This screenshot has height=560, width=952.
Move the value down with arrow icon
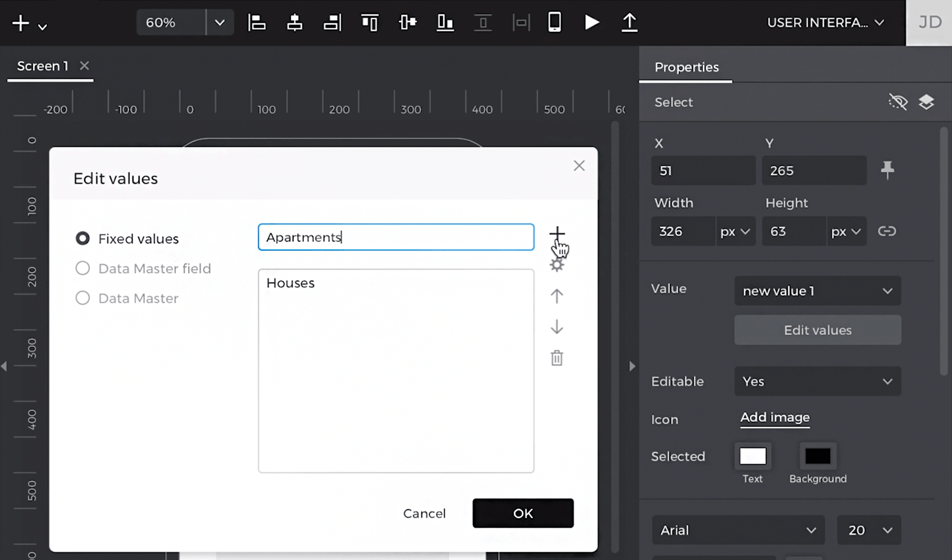click(x=557, y=327)
